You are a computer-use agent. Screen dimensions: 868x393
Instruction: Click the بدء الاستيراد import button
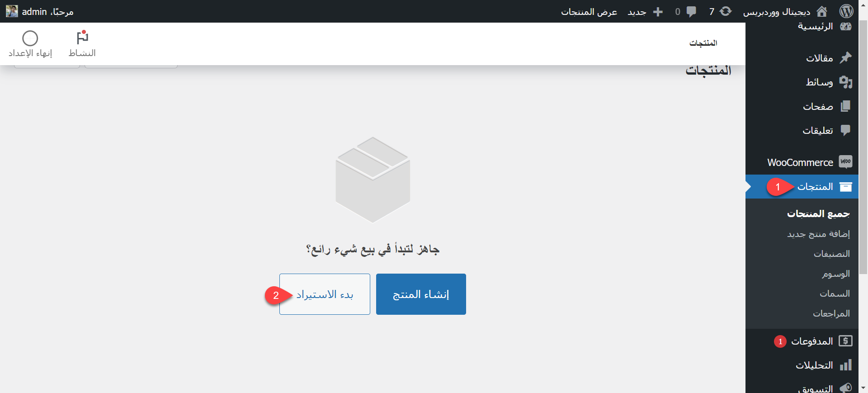[x=325, y=294]
